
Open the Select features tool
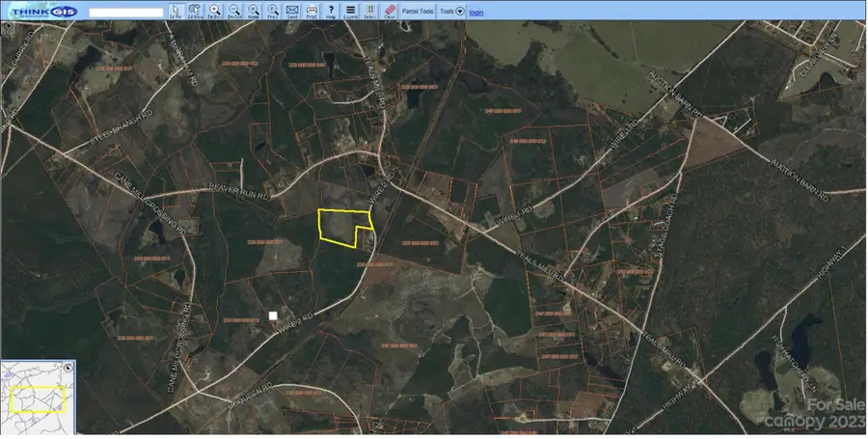pyautogui.click(x=369, y=11)
